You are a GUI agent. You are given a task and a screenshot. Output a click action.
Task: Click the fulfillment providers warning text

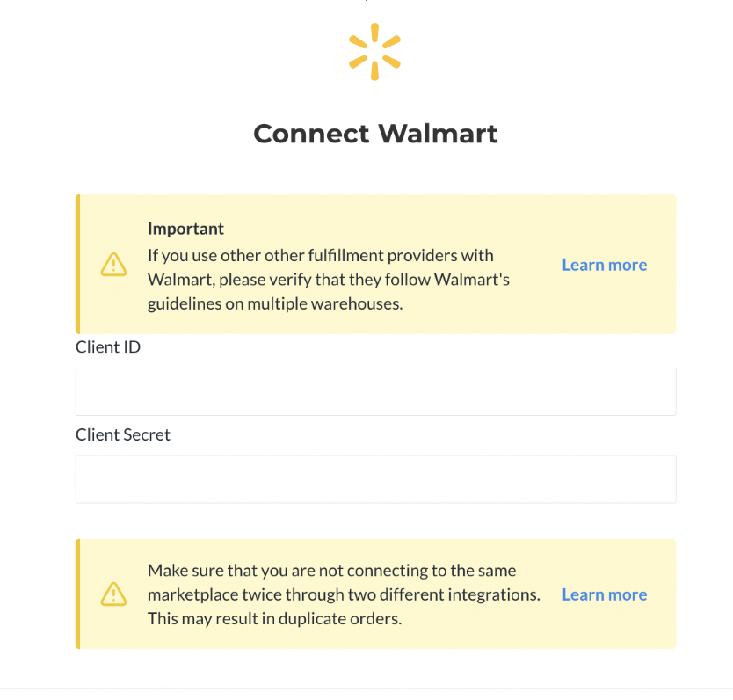[328, 279]
